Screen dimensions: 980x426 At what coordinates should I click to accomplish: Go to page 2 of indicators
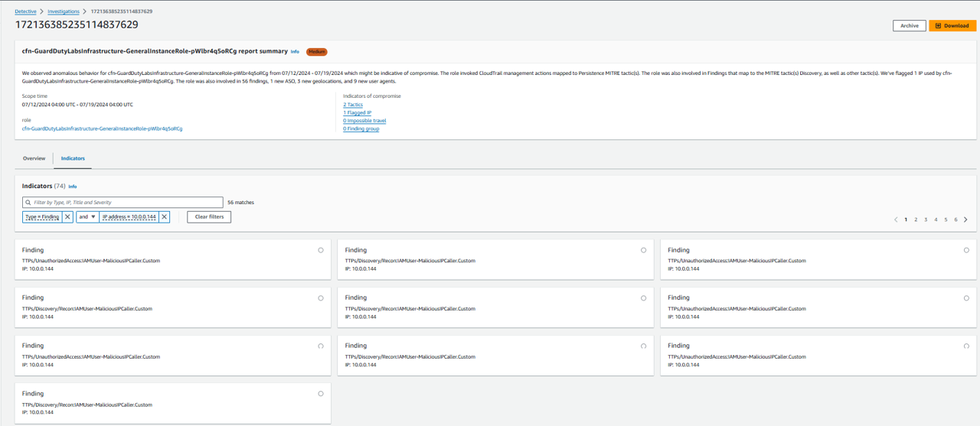click(916, 220)
